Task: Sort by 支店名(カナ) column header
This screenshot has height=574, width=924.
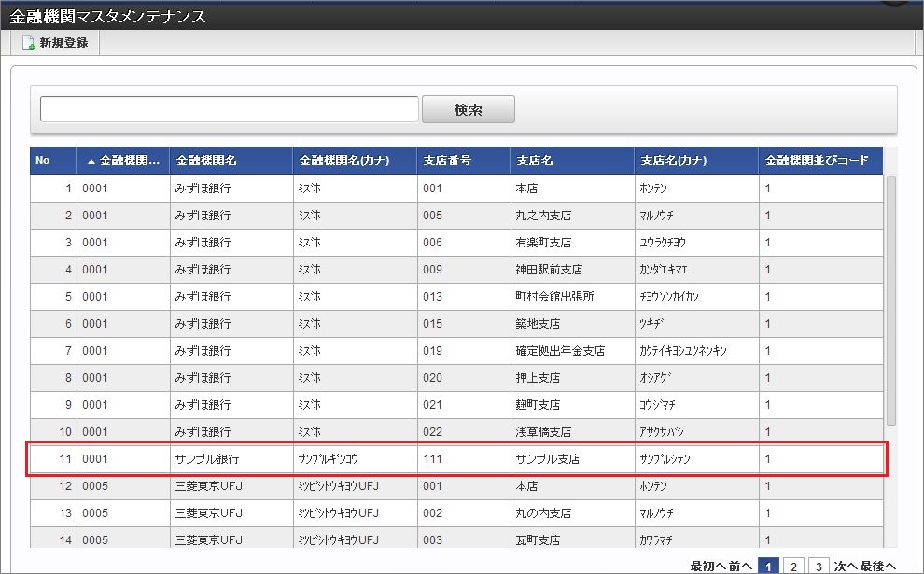Action: pyautogui.click(x=696, y=161)
